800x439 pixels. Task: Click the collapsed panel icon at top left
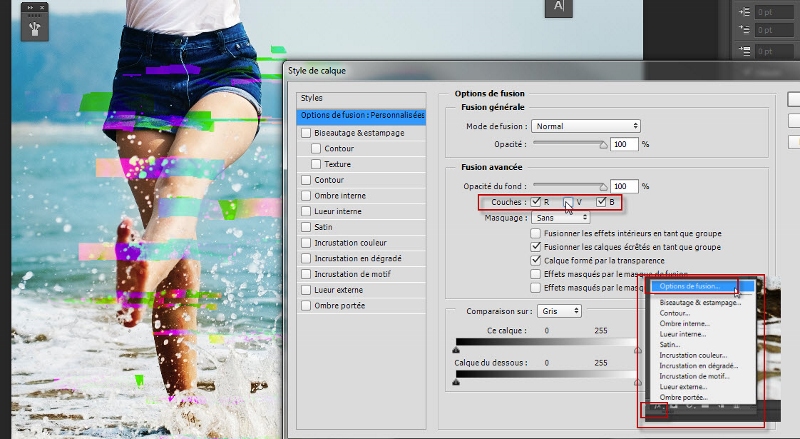tap(34, 27)
